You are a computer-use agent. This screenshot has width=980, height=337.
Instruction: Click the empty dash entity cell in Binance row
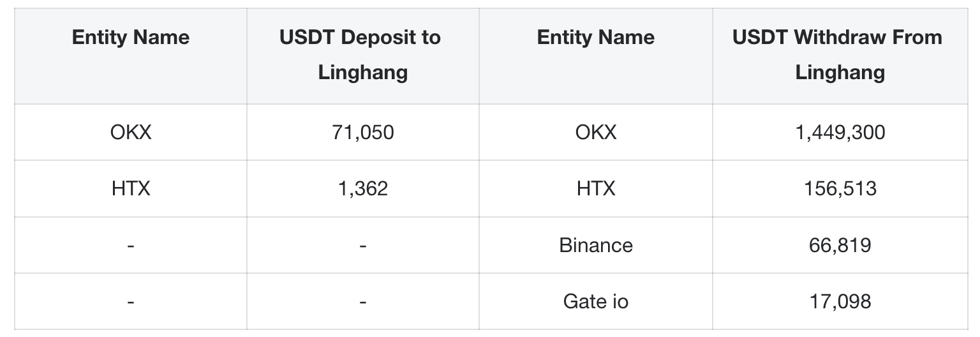131,246
